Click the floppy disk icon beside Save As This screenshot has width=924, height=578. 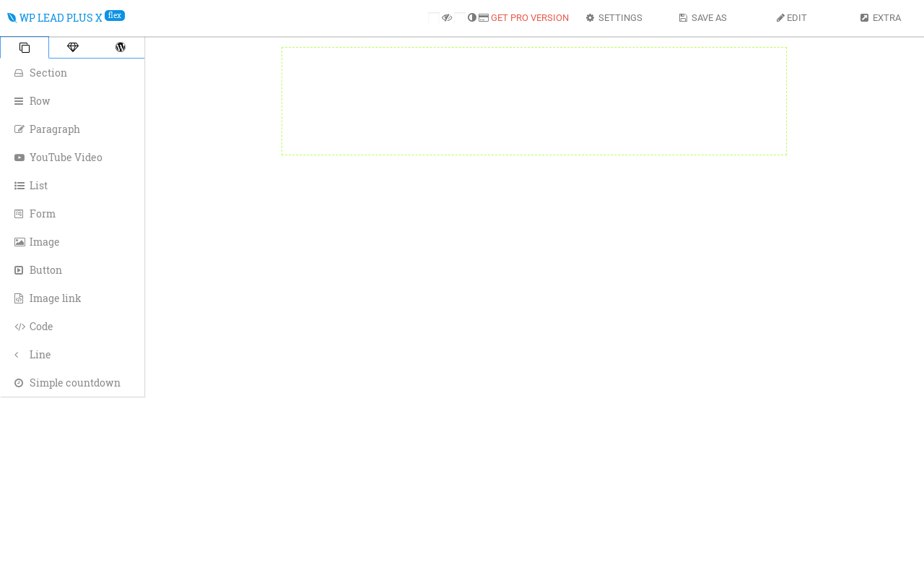tap(683, 17)
